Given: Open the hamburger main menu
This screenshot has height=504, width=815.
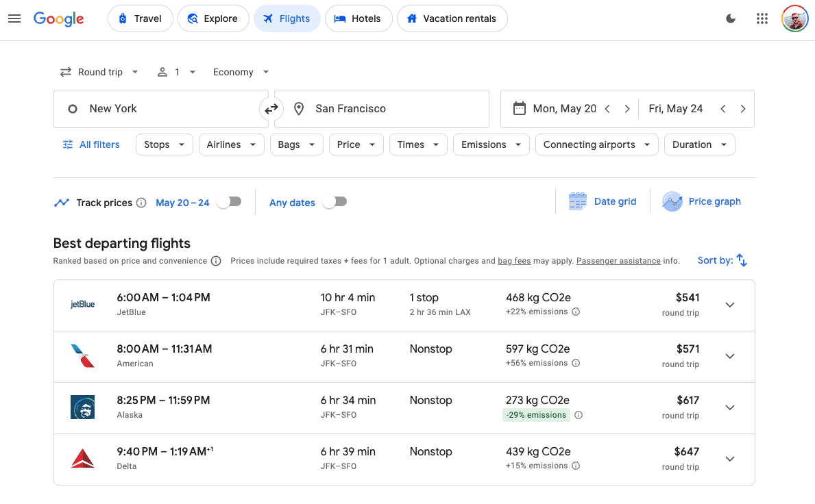Looking at the screenshot, I should tap(14, 18).
